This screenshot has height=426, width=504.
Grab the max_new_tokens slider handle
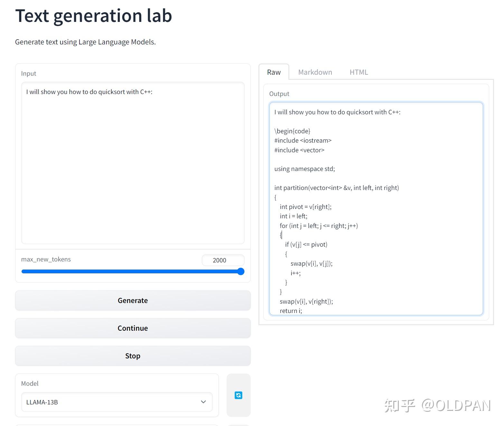click(241, 271)
